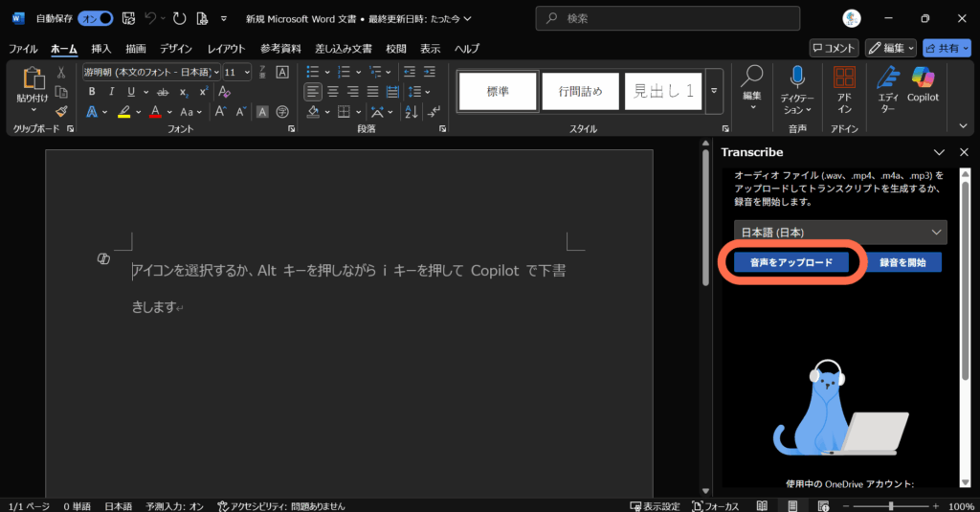
Task: Center align the paragraph
Action: [x=333, y=92]
